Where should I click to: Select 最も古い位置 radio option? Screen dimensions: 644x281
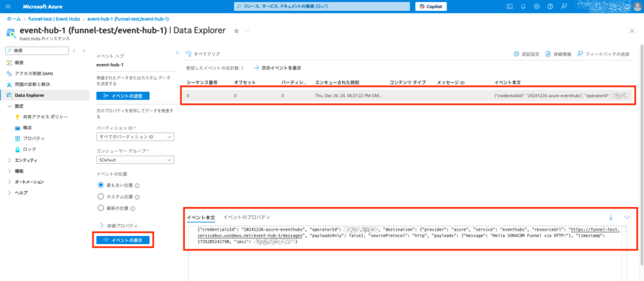pyautogui.click(x=101, y=185)
